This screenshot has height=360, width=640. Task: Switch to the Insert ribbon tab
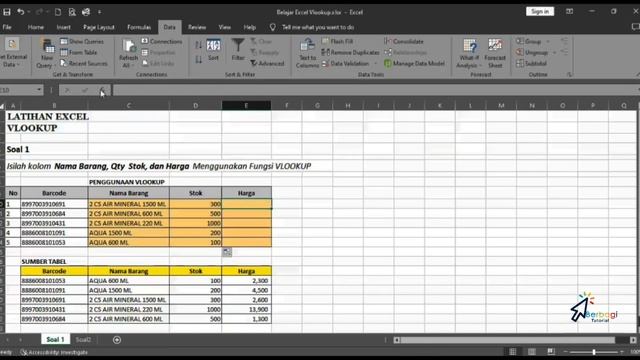tap(63, 27)
